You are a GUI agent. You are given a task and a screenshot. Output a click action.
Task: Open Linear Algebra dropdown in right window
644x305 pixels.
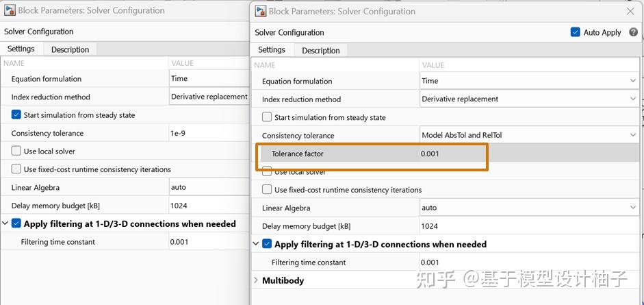pyautogui.click(x=530, y=208)
